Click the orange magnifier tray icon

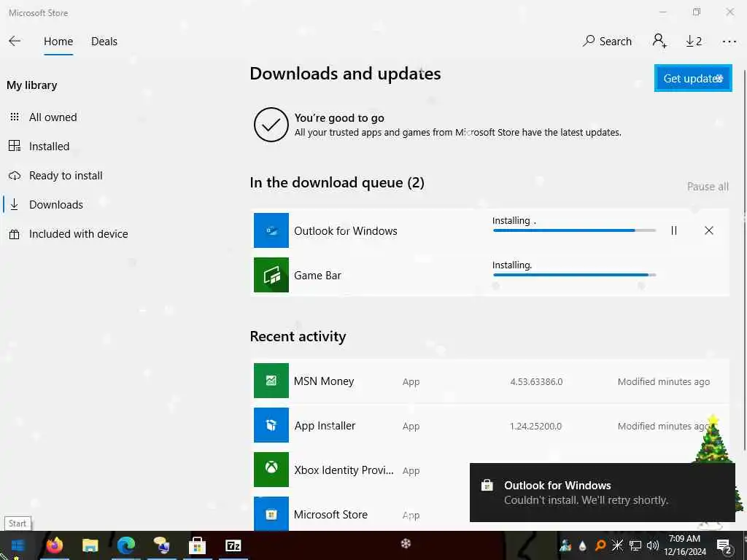[x=600, y=545]
